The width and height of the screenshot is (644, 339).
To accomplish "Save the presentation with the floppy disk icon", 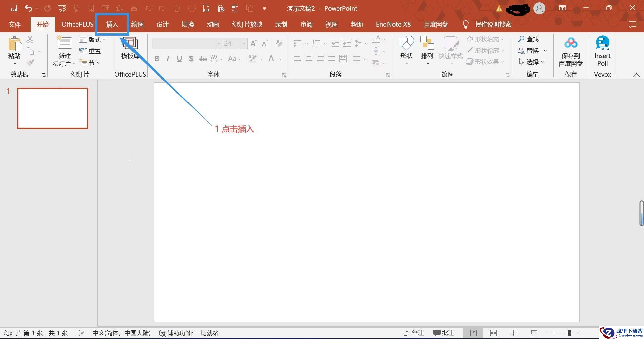I will click(14, 8).
